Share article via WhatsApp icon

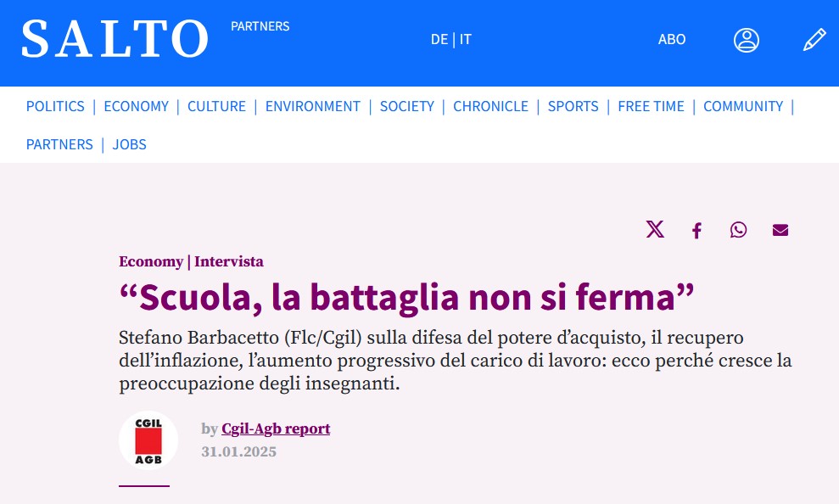click(x=738, y=230)
